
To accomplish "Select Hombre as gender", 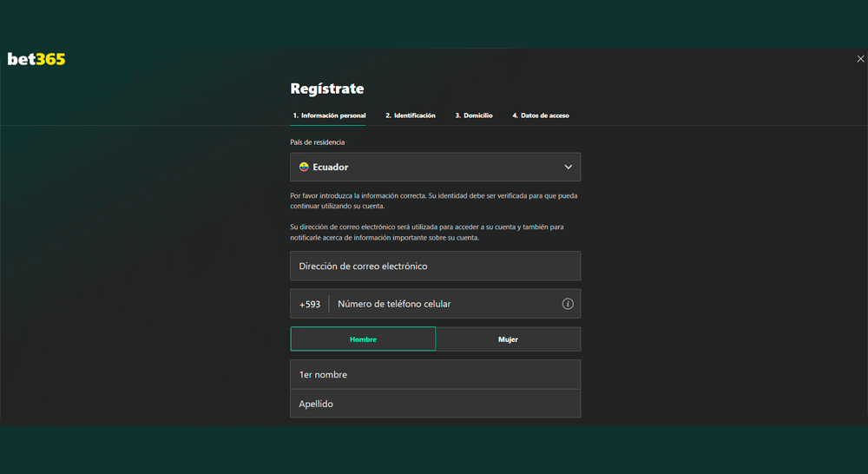I will pyautogui.click(x=363, y=339).
